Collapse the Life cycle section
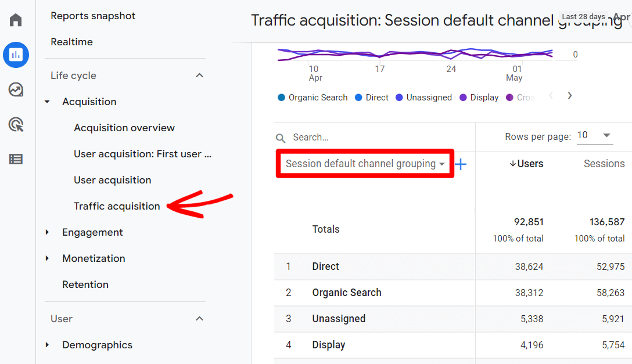The image size is (632, 364). click(199, 75)
